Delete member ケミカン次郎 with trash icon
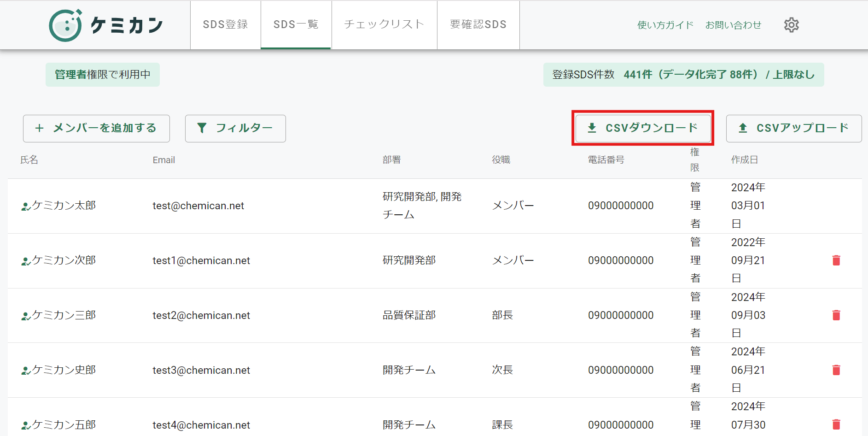Viewport: 868px width, 436px height. pos(836,260)
